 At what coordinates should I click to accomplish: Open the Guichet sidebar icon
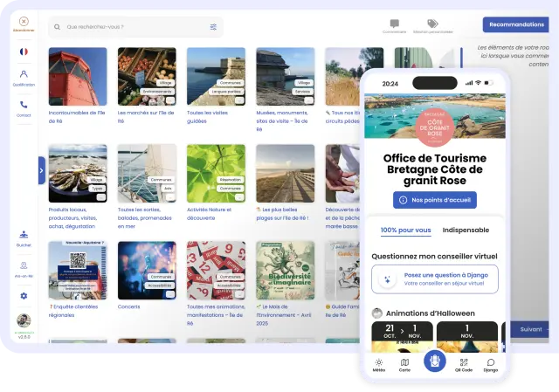(x=24, y=235)
